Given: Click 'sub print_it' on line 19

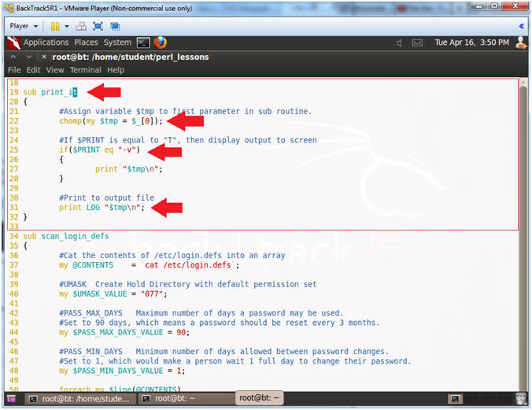Looking at the screenshot, I should tap(50, 92).
